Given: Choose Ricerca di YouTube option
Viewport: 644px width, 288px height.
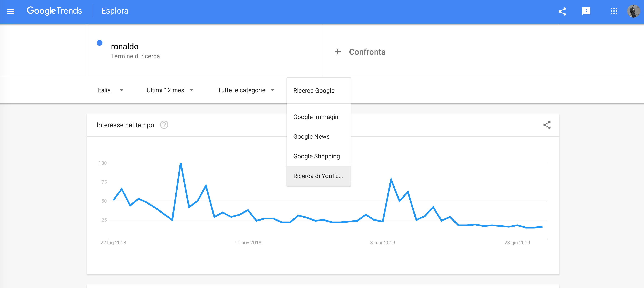Looking at the screenshot, I should (318, 176).
